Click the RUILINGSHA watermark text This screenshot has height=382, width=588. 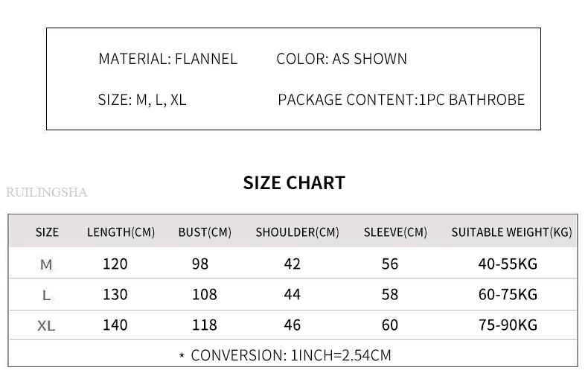tap(47, 193)
